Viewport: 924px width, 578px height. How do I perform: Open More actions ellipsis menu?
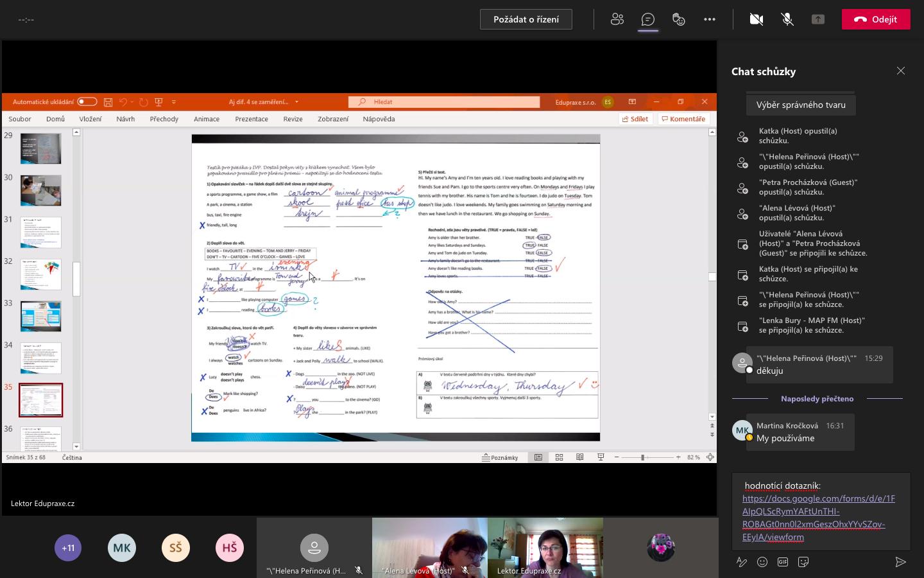[x=710, y=19]
